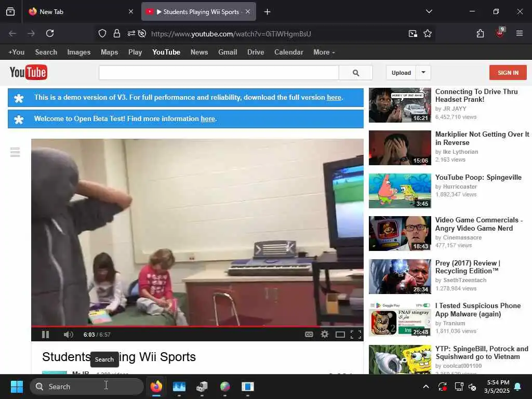Open video settings gear icon

click(x=324, y=335)
